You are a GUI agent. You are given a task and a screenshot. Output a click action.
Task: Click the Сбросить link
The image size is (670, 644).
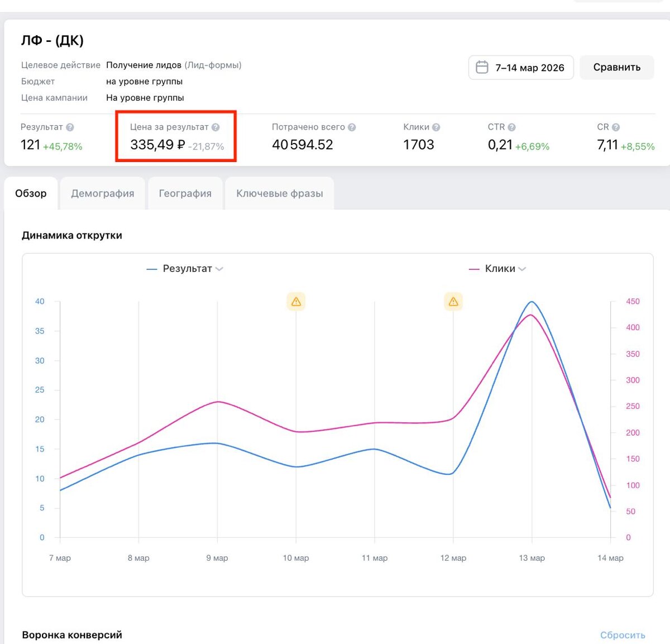click(x=623, y=635)
